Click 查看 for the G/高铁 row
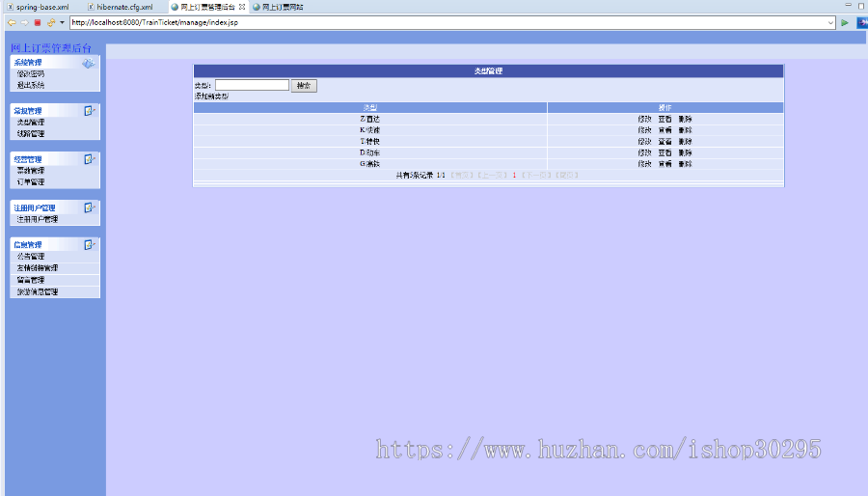 coord(665,164)
